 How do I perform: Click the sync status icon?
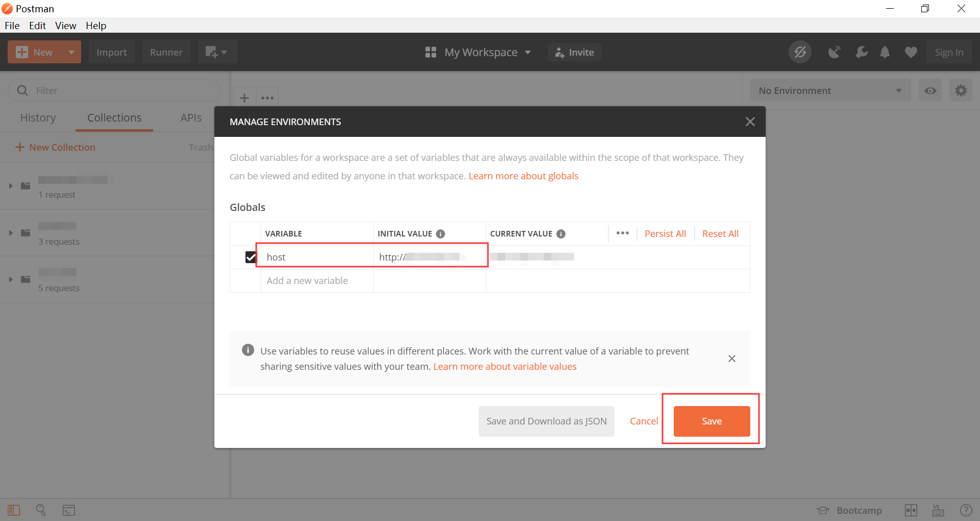click(x=800, y=52)
